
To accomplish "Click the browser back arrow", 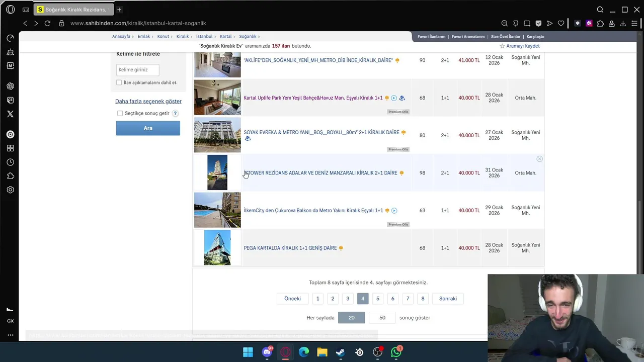I will click(x=25, y=23).
